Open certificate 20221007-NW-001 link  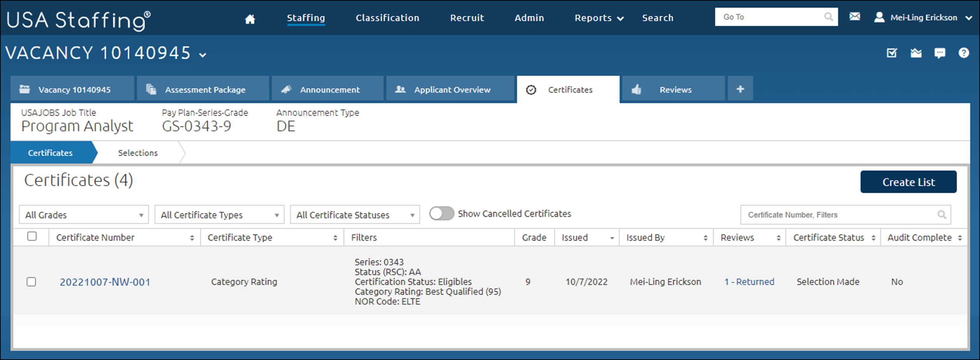pos(105,282)
